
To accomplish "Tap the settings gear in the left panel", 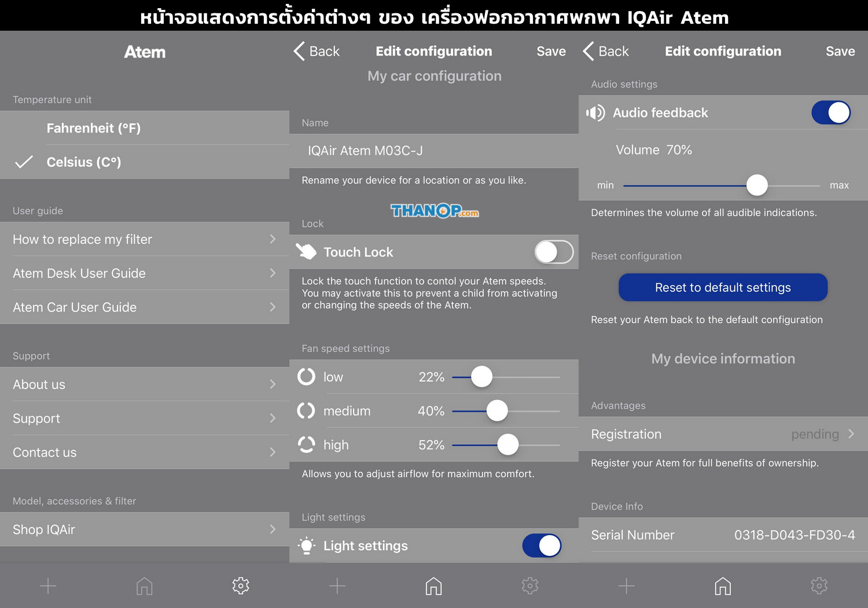I will click(241, 586).
